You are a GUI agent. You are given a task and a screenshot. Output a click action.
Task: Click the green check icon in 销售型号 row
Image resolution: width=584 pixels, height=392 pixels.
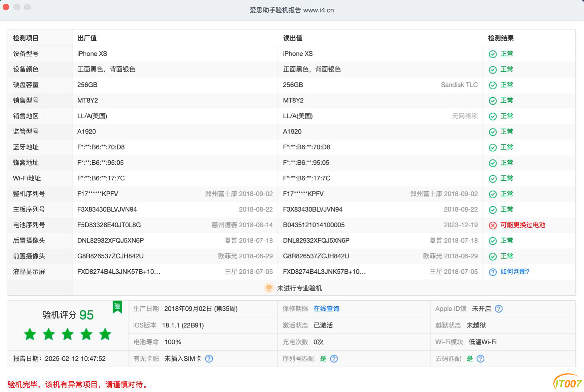tap(493, 101)
